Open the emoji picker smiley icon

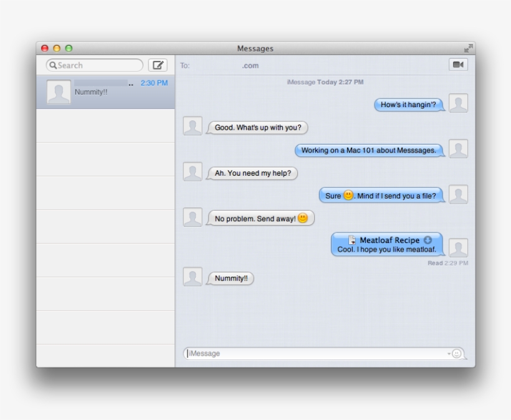click(x=457, y=353)
